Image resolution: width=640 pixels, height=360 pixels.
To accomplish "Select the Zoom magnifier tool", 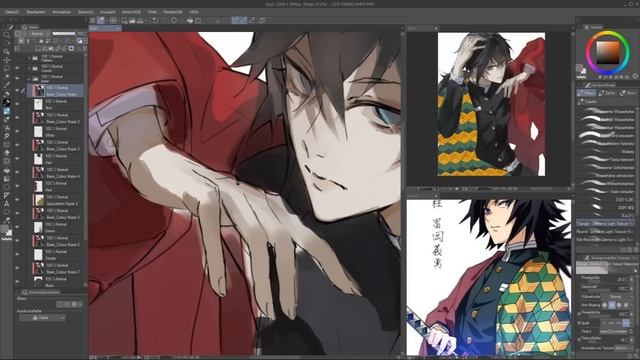I will click(7, 36).
